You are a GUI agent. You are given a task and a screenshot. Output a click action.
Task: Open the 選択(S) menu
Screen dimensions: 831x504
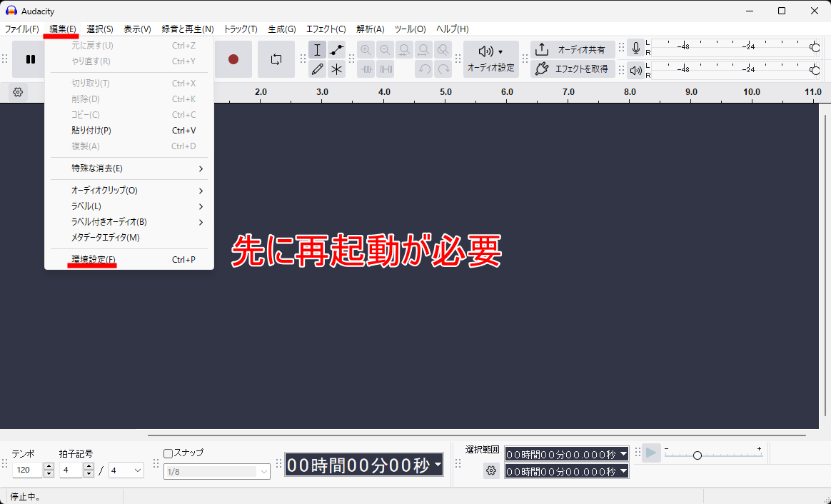pos(100,29)
